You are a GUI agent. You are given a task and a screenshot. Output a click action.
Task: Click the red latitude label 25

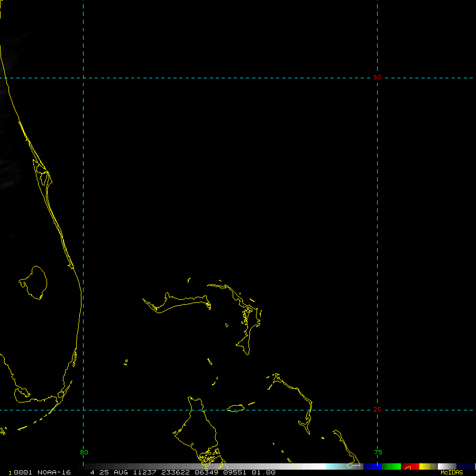pyautogui.click(x=377, y=409)
